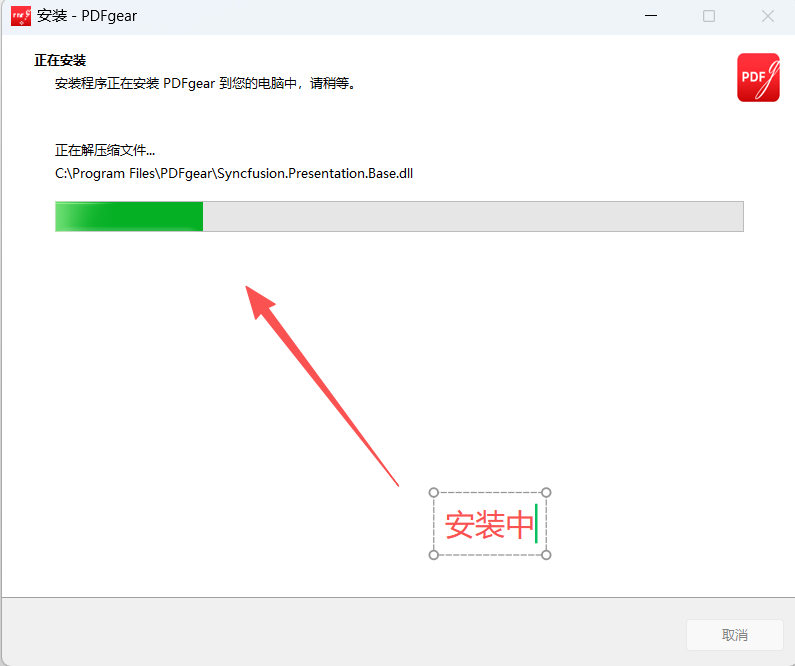Viewport: 795px width, 666px height.
Task: Click the disabled maximize window icon
Action: point(709,16)
